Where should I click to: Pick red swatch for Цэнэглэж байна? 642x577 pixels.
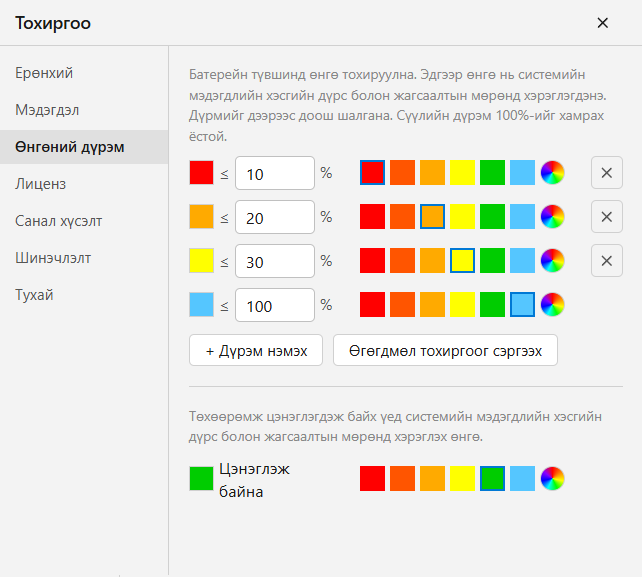[372, 478]
